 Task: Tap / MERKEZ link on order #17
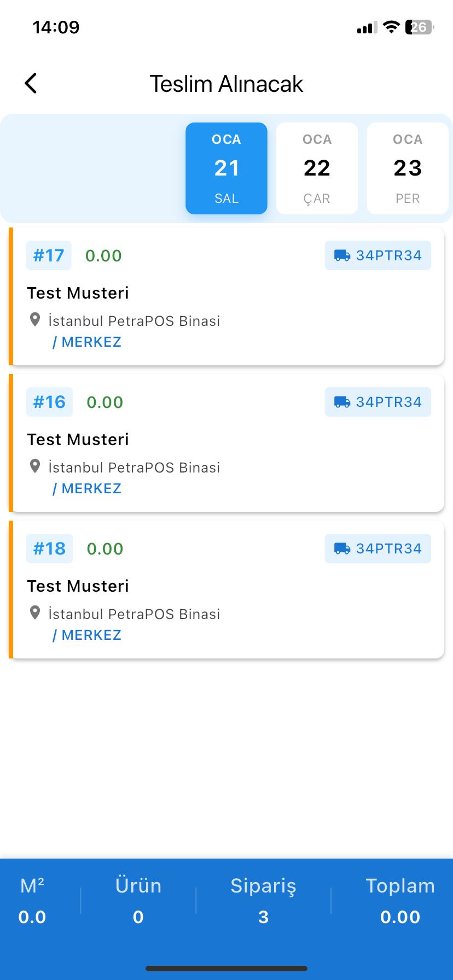[x=87, y=342]
